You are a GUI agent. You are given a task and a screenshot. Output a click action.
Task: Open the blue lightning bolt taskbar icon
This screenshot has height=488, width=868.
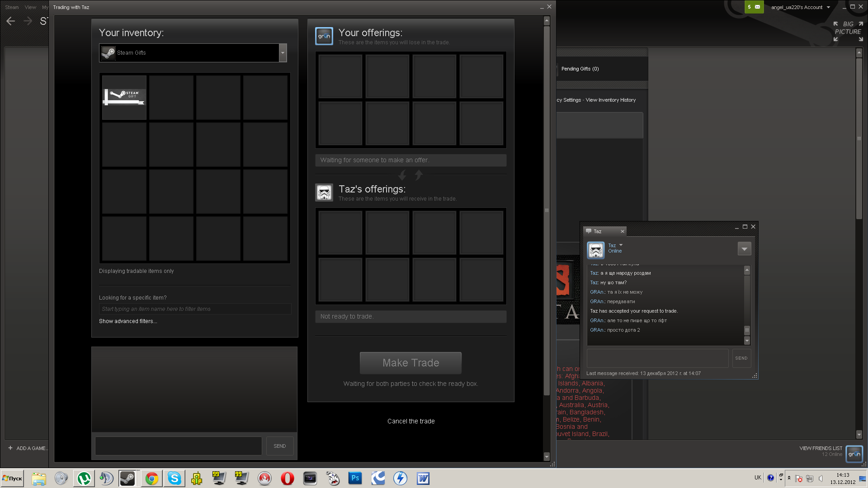pos(400,478)
